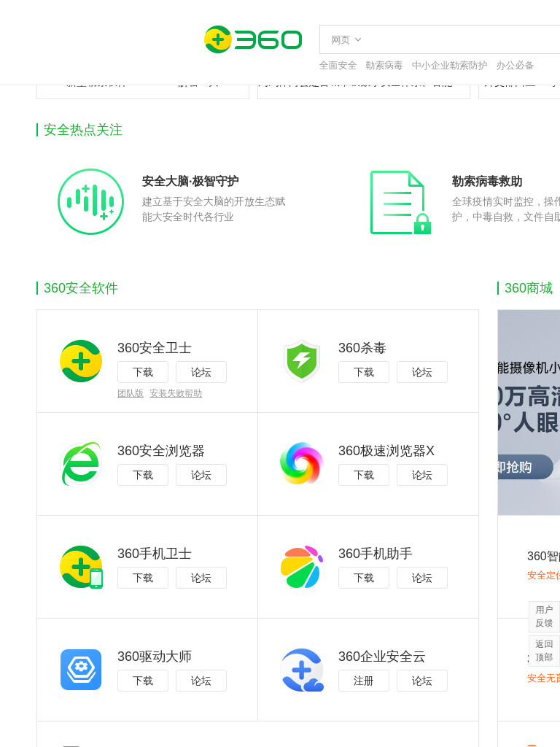Screen dimensions: 560x747
Task: Open the 用户反馈 side button
Action: [544, 616]
